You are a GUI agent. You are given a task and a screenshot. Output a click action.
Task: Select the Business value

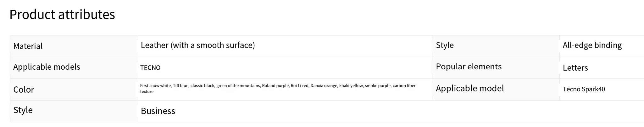tap(158, 111)
